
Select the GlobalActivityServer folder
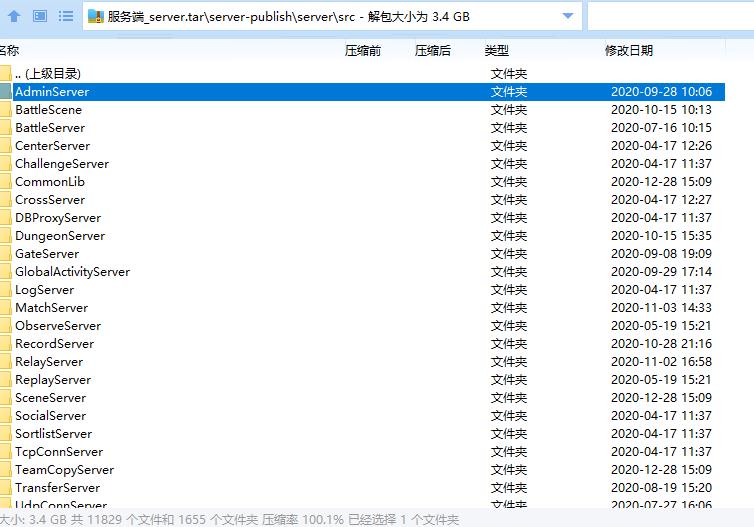coord(72,272)
